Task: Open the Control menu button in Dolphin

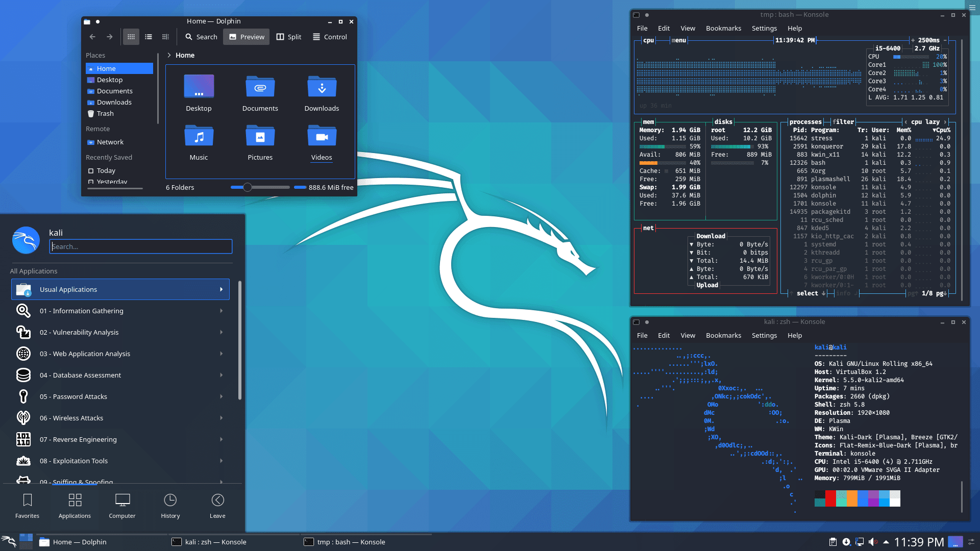Action: tap(330, 37)
